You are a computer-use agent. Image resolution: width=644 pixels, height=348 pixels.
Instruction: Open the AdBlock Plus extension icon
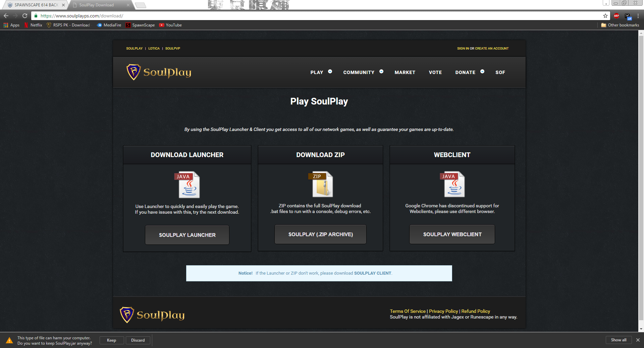[616, 16]
